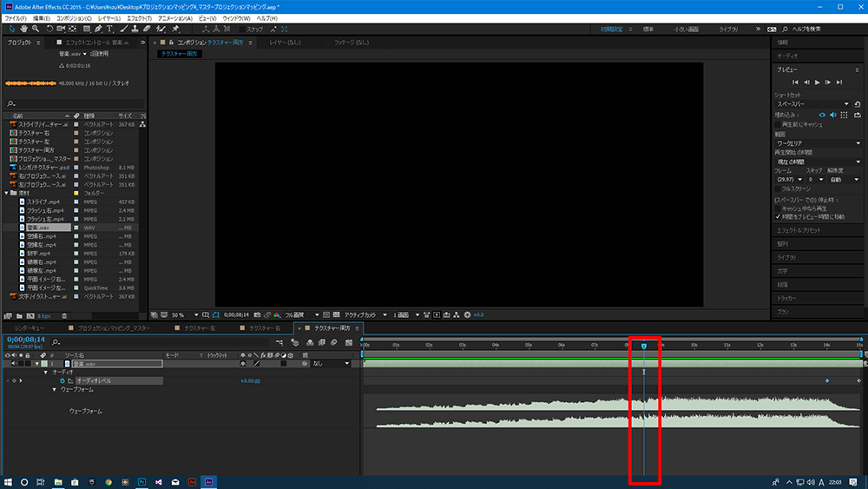Select the Puppet Pin tool

point(176,29)
